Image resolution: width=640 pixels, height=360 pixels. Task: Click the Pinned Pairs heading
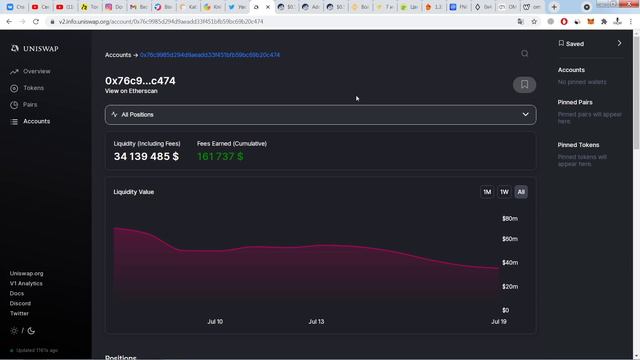(575, 102)
